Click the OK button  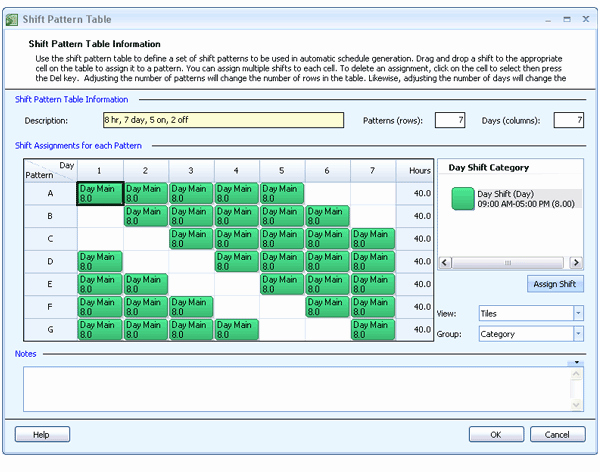tap(496, 434)
